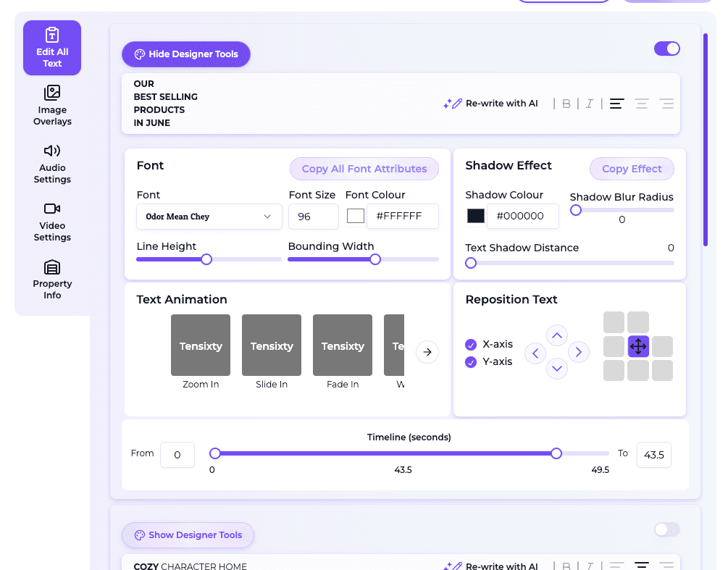
Task: Align OUR BEST SELLING text left
Action: point(616,104)
